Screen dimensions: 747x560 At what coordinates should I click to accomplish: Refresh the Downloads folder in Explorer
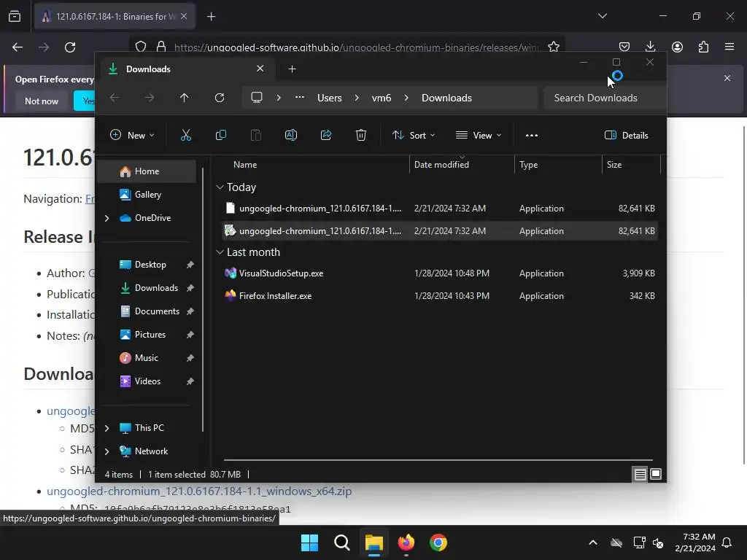pyautogui.click(x=220, y=98)
